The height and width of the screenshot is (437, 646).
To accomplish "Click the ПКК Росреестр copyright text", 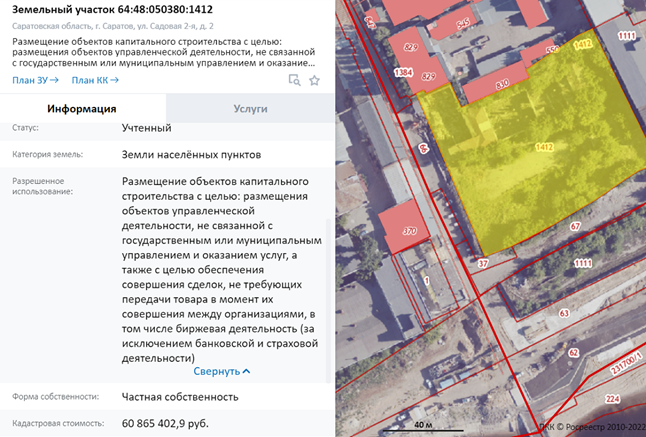I will click(588, 425).
